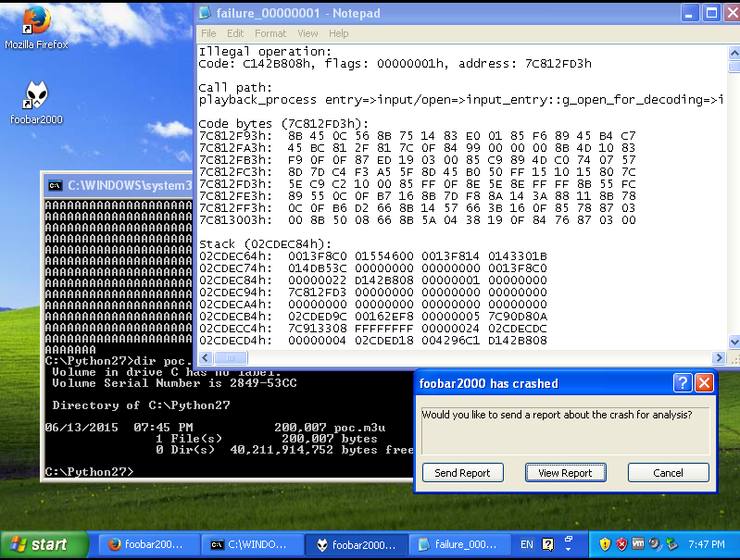Click the command prompt title bar icon
Screen dimensions: 740x560
(56, 185)
